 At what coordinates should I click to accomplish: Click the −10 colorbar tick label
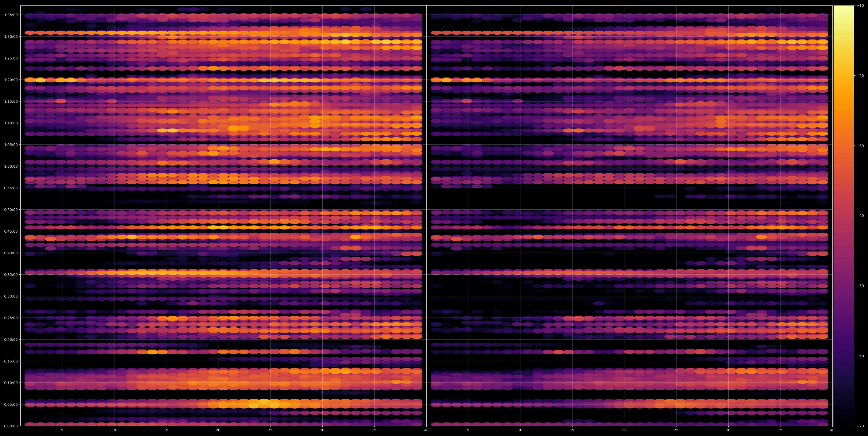coord(860,5)
